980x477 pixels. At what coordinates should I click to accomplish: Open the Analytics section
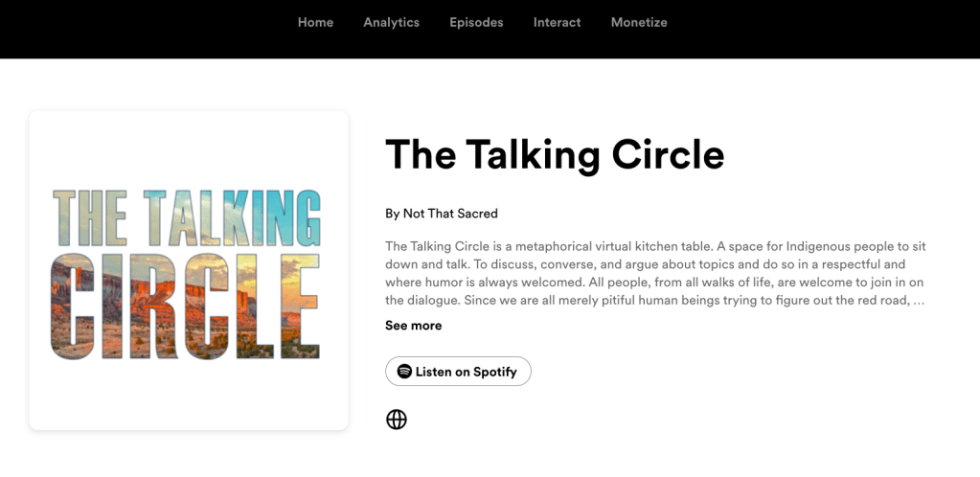point(391,22)
